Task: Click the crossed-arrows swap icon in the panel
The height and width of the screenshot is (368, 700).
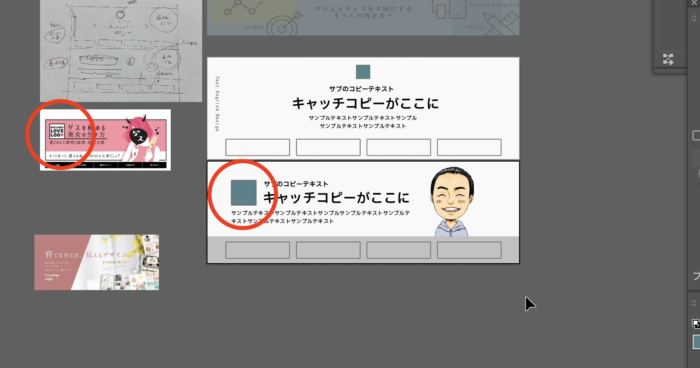Action: [668, 59]
